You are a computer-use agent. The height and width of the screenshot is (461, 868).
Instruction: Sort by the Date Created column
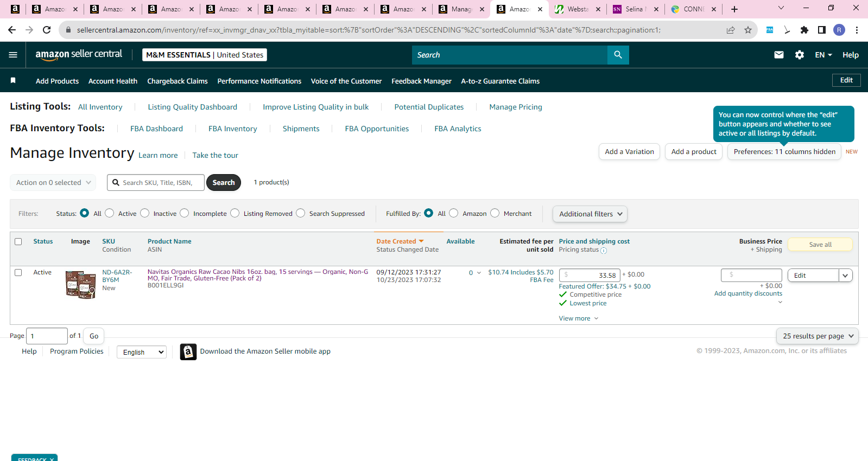coord(400,241)
